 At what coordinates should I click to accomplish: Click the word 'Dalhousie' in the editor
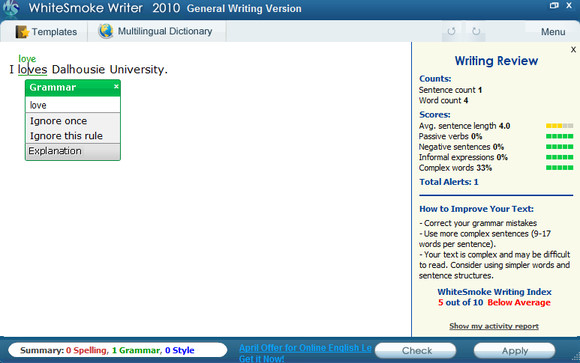(78, 69)
